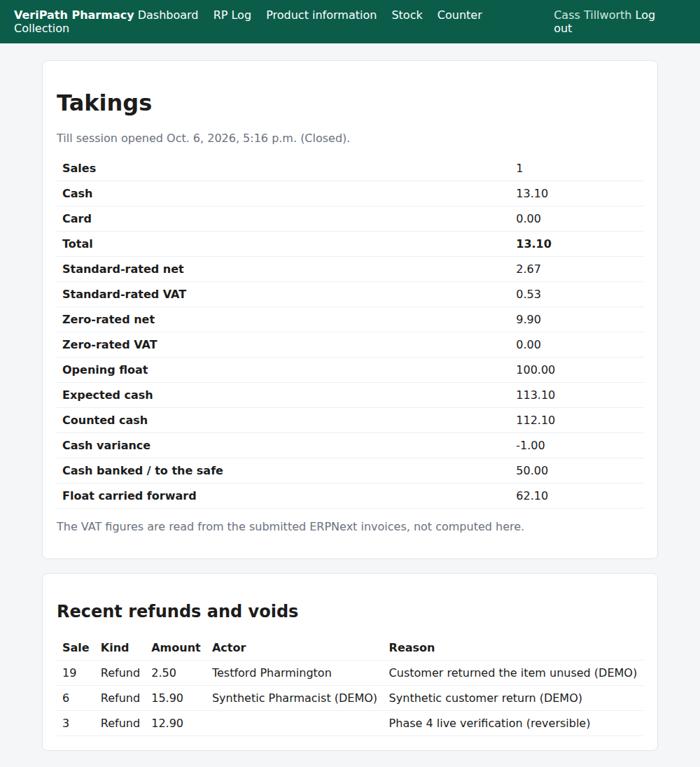
Task: Select the till session opened date line
Action: (203, 139)
